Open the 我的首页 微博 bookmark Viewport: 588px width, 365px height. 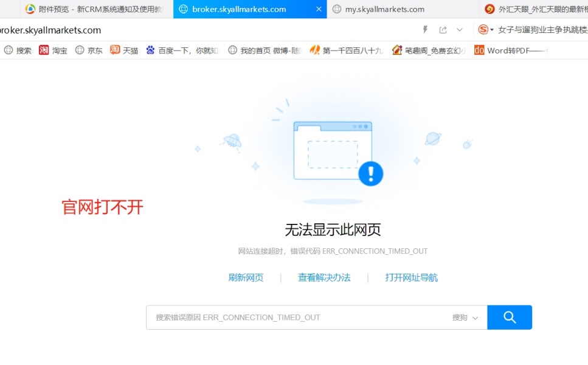pos(265,50)
